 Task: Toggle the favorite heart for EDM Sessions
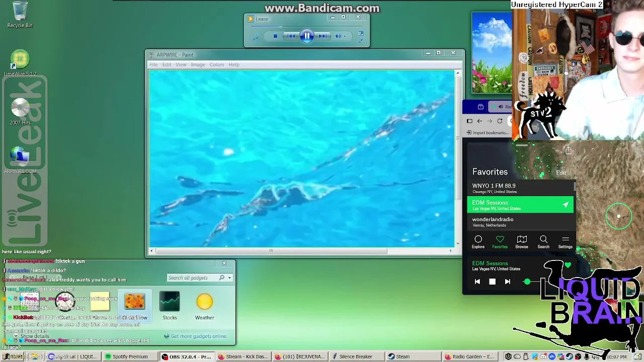point(568,264)
